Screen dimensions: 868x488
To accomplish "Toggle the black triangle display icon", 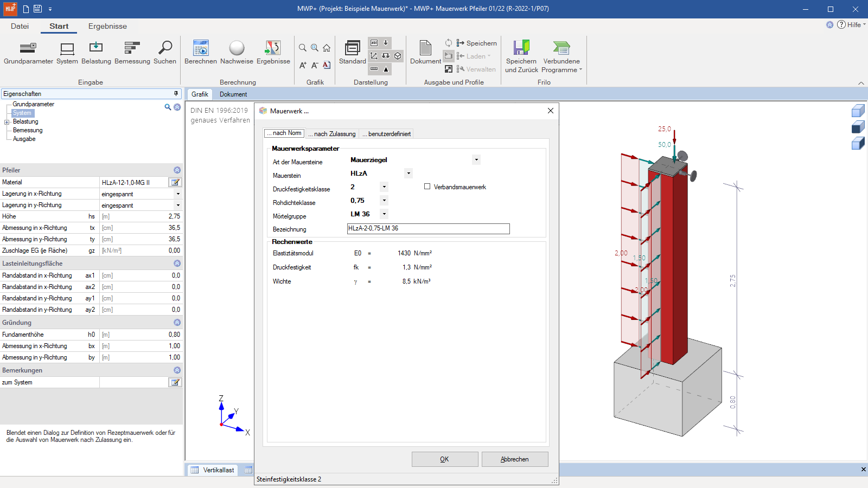I will tap(386, 69).
